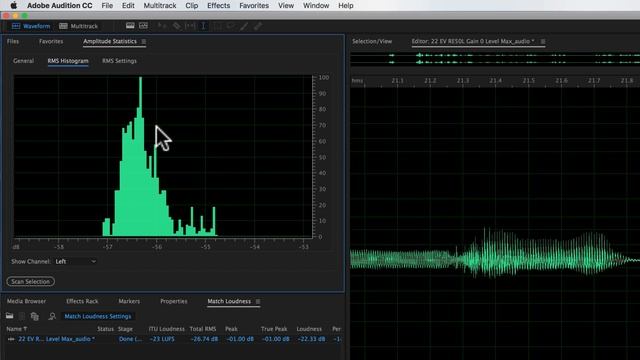Image resolution: width=640 pixels, height=360 pixels.
Task: Open the View menu
Action: coord(286,5)
